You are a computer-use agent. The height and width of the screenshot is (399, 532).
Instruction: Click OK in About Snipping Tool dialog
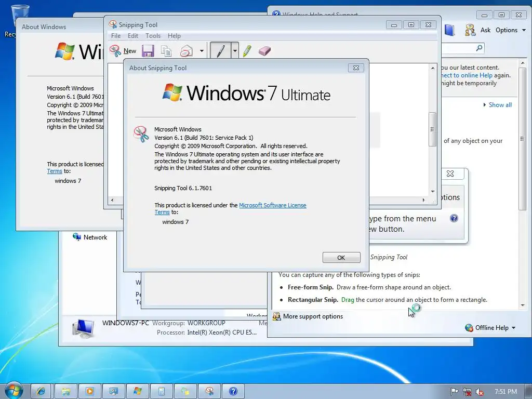(x=341, y=258)
